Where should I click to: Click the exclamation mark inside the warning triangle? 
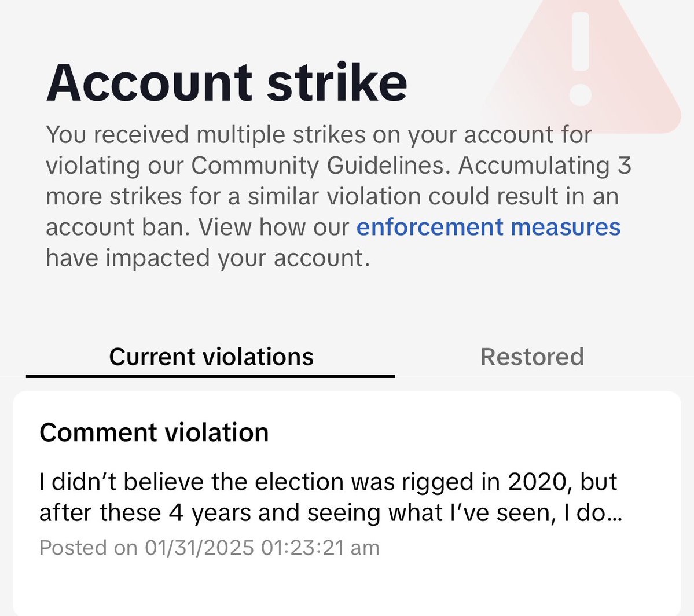[x=580, y=58]
